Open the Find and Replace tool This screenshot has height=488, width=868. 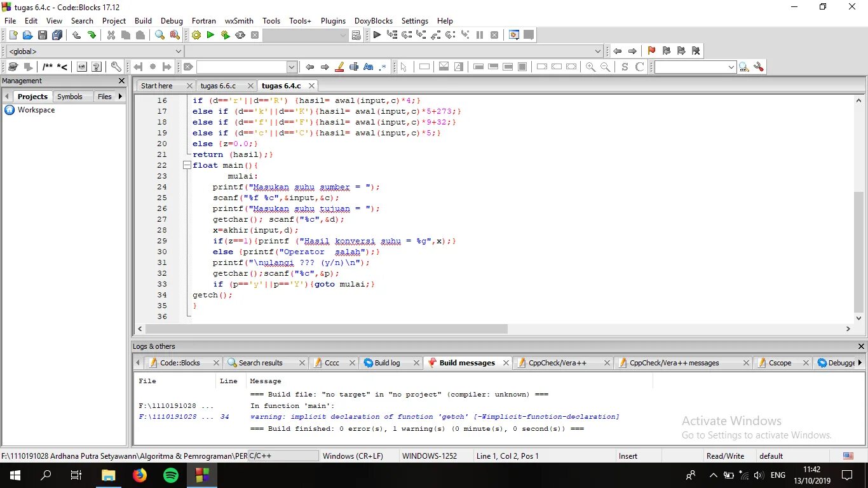[174, 35]
